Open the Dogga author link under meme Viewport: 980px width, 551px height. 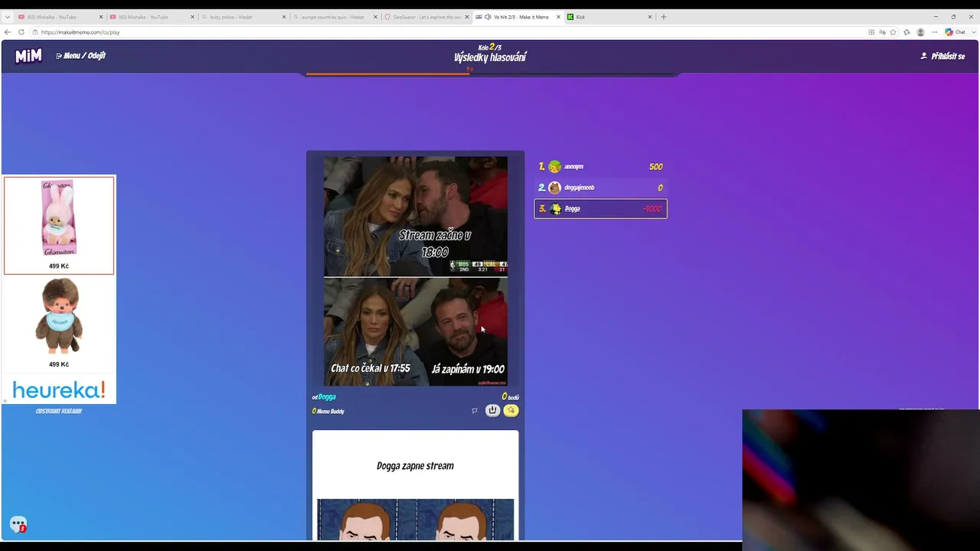point(327,397)
